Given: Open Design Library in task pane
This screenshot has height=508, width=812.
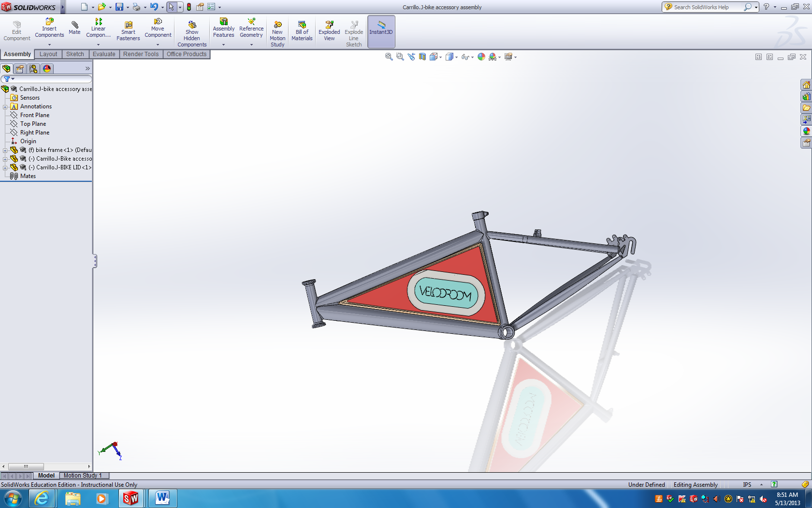Looking at the screenshot, I should [806, 97].
